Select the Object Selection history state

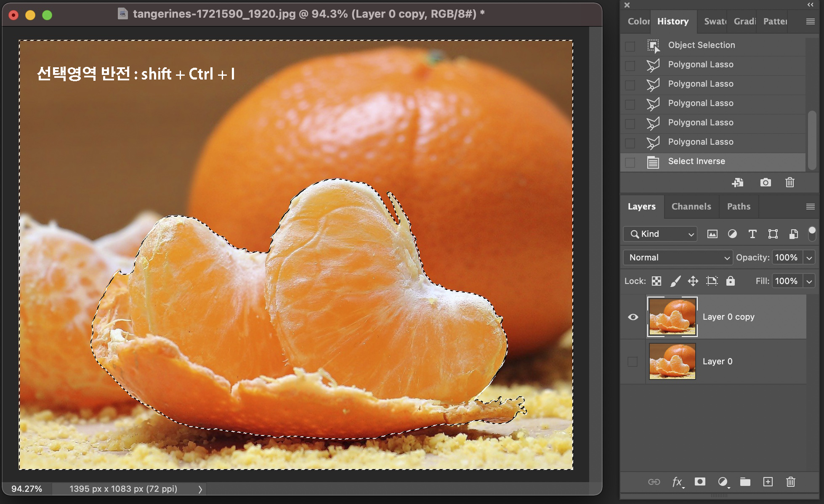point(701,45)
